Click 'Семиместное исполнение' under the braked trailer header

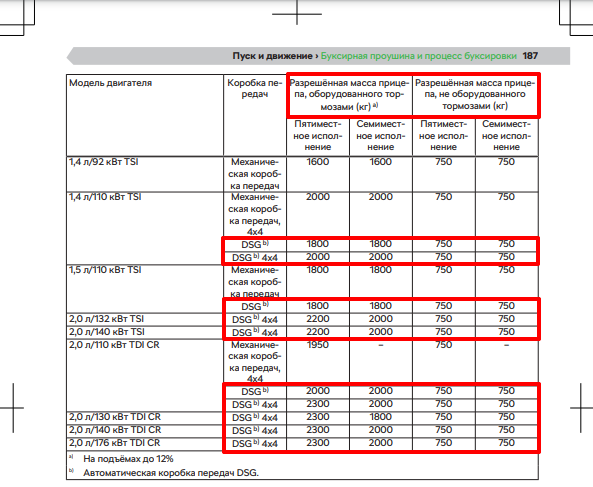(x=380, y=135)
